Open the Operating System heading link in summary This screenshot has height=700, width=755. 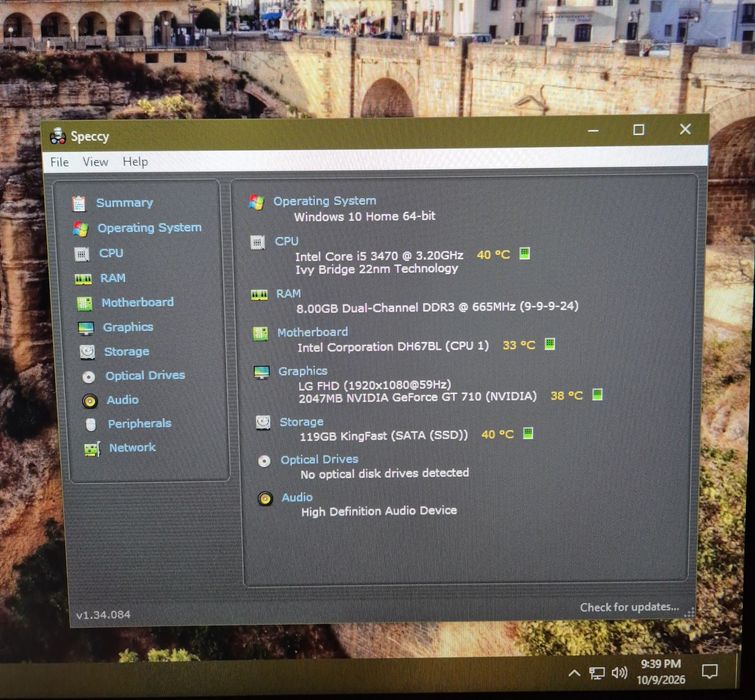(325, 201)
